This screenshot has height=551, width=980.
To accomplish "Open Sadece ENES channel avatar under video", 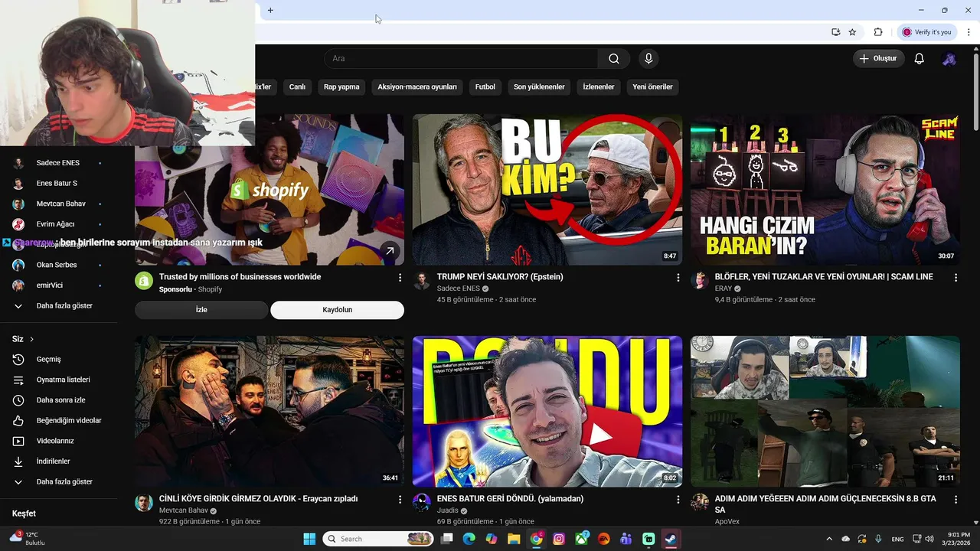I will click(x=422, y=281).
